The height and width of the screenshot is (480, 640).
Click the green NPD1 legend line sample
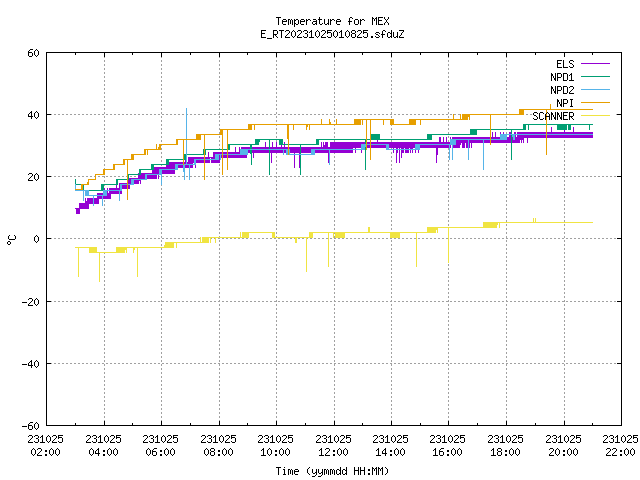[595, 76]
